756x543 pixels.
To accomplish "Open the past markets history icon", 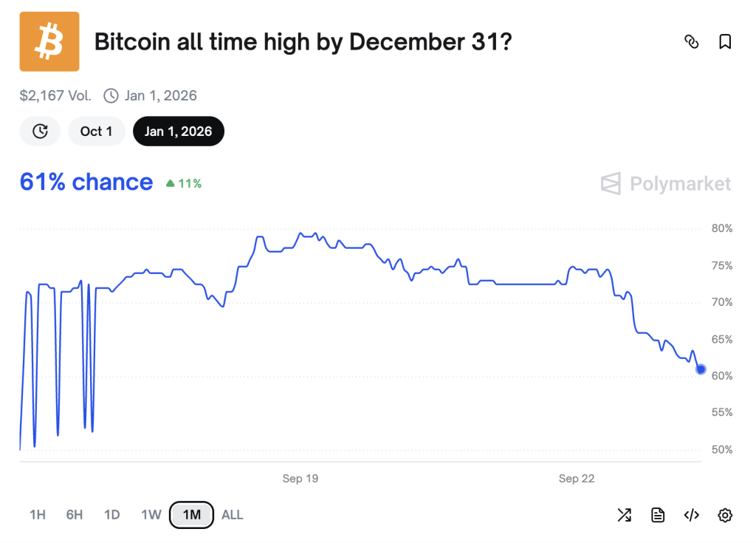I will (x=41, y=132).
